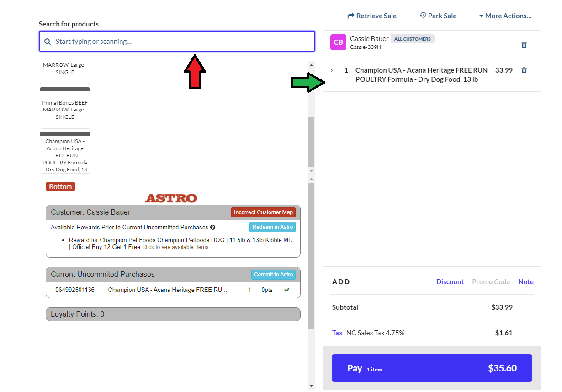This screenshot has width=562, height=392.
Task: Click the help icon beside Available Rewards
Action: pos(212,228)
